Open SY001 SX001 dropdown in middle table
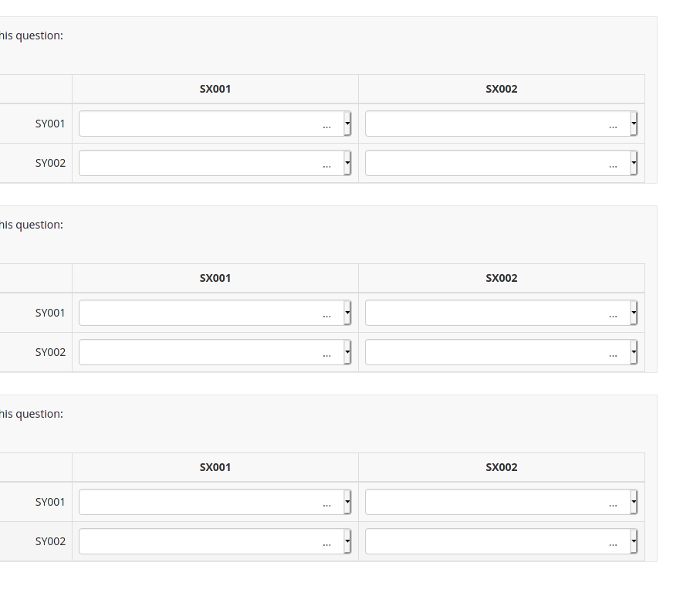 point(215,313)
